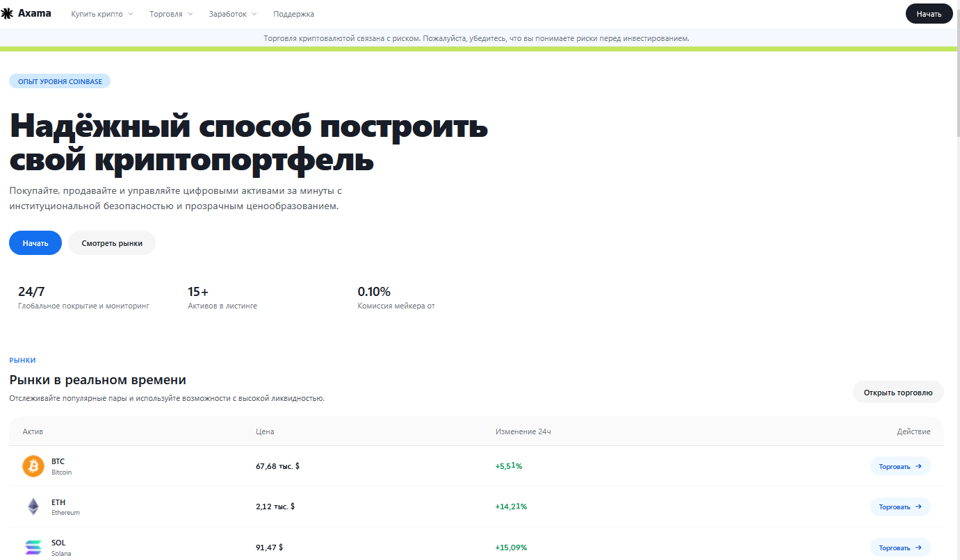960x560 pixels.
Task: Click the arrow in ETH Торговать button
Action: tap(918, 507)
